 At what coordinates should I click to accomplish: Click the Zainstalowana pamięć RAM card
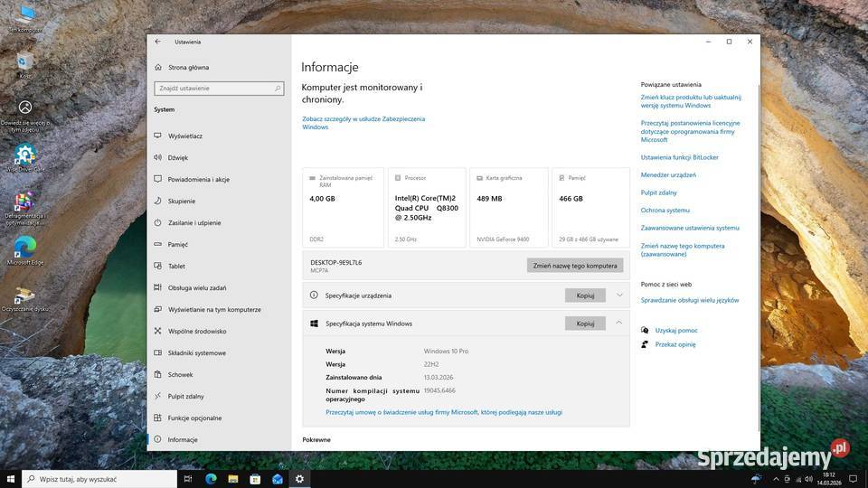point(343,208)
